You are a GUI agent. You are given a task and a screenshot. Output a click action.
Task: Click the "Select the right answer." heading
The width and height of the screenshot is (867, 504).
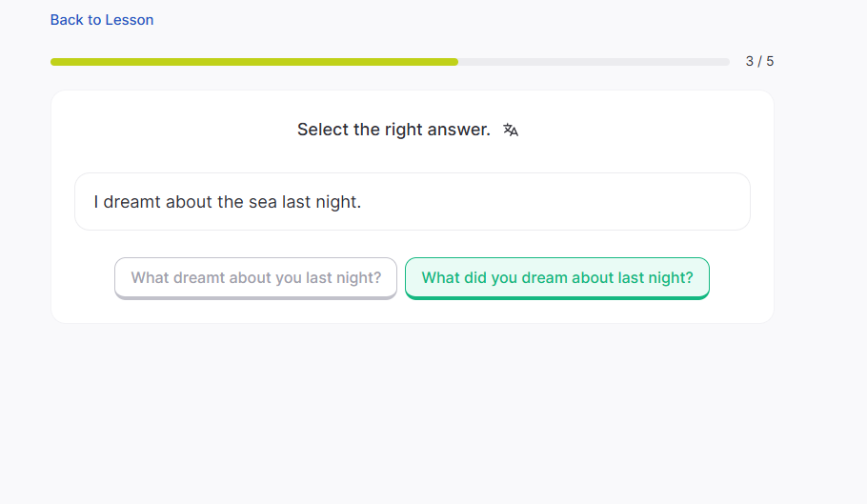tap(393, 130)
